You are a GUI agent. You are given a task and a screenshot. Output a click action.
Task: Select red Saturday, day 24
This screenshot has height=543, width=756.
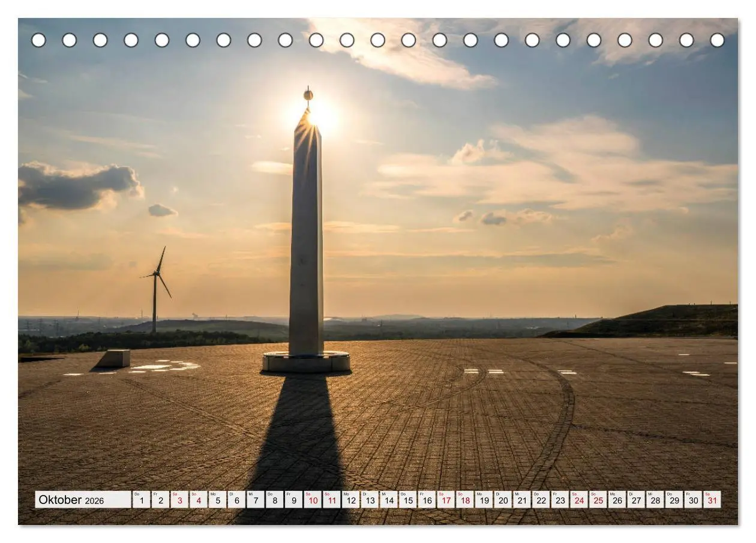pos(578,499)
